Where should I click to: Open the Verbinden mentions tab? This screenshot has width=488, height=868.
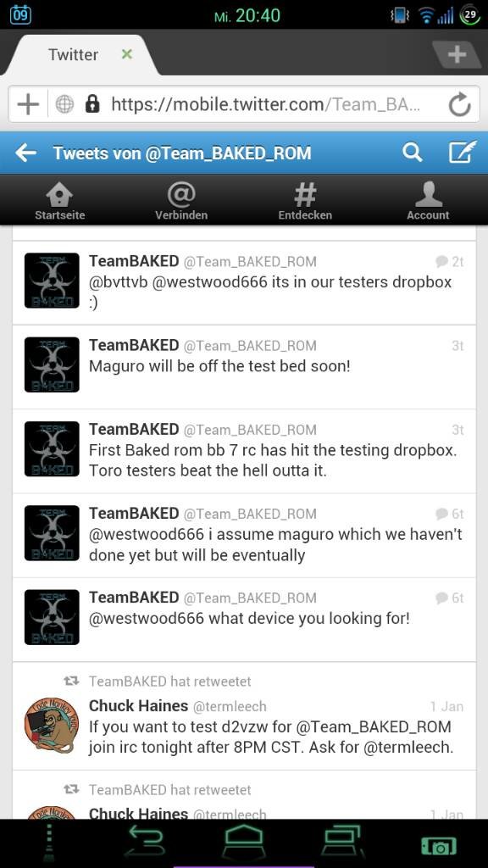coord(181,202)
